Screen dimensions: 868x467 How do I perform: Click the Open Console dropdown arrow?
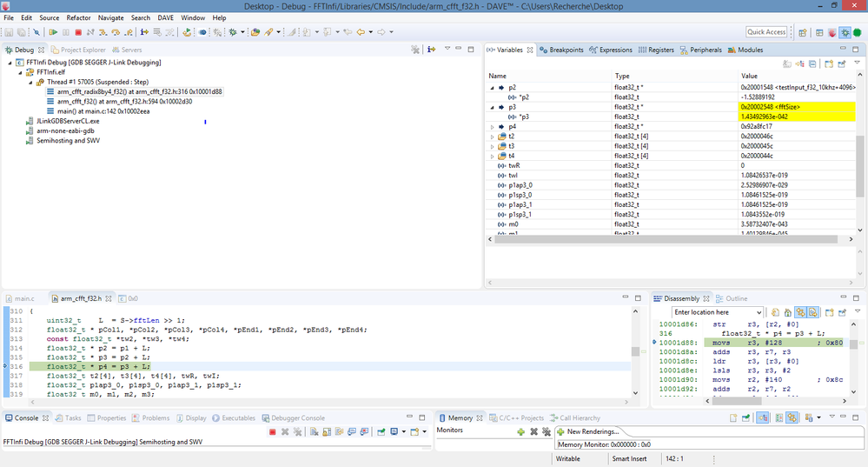click(x=425, y=431)
